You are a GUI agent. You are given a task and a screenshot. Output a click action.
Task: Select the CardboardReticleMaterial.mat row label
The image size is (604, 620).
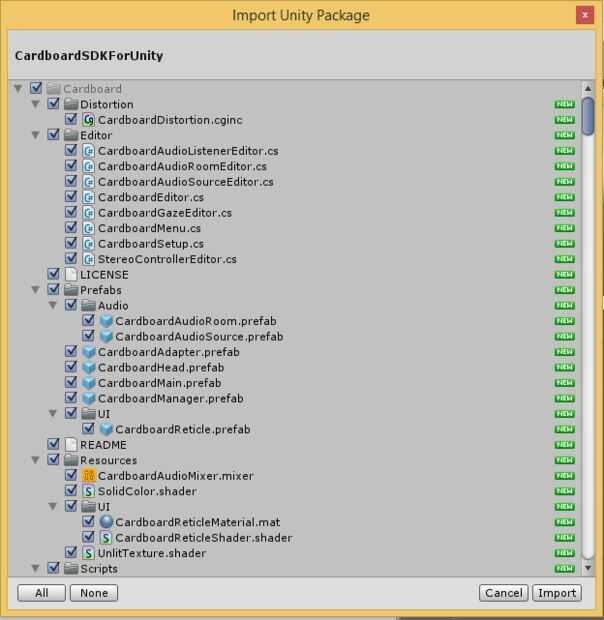tap(198, 522)
